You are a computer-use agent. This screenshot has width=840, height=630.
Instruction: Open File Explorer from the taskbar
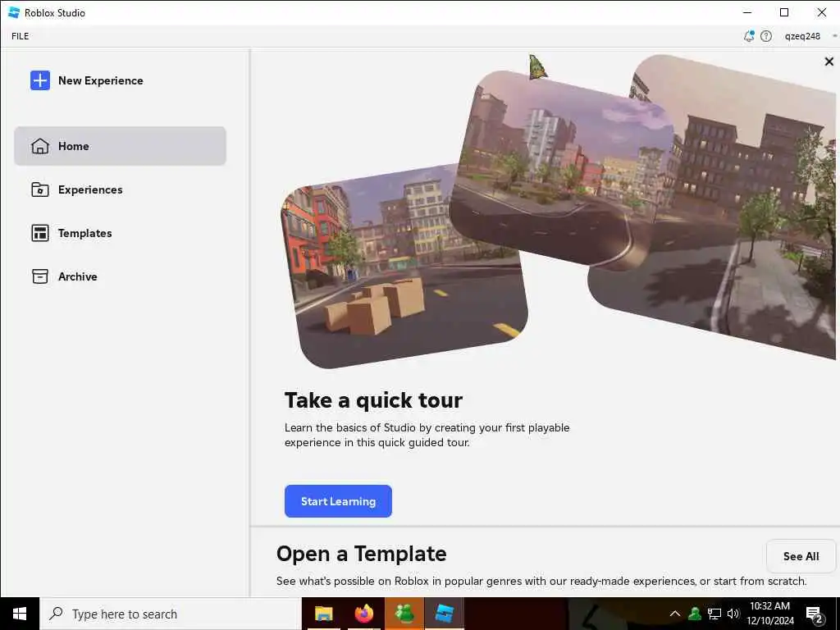coord(323,614)
